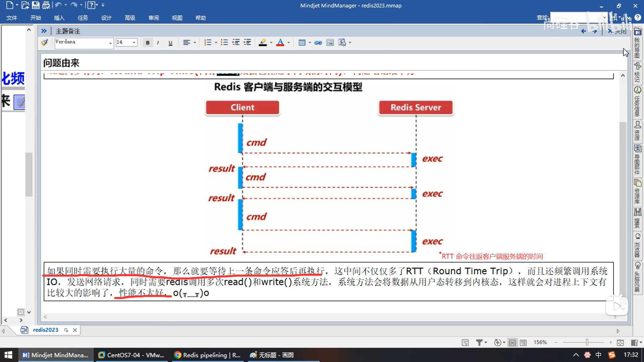Click the bulleted list icon

[x=224, y=43]
